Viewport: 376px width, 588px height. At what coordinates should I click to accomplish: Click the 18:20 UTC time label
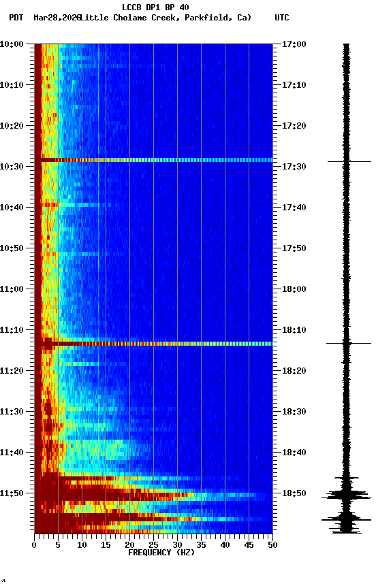coord(294,371)
